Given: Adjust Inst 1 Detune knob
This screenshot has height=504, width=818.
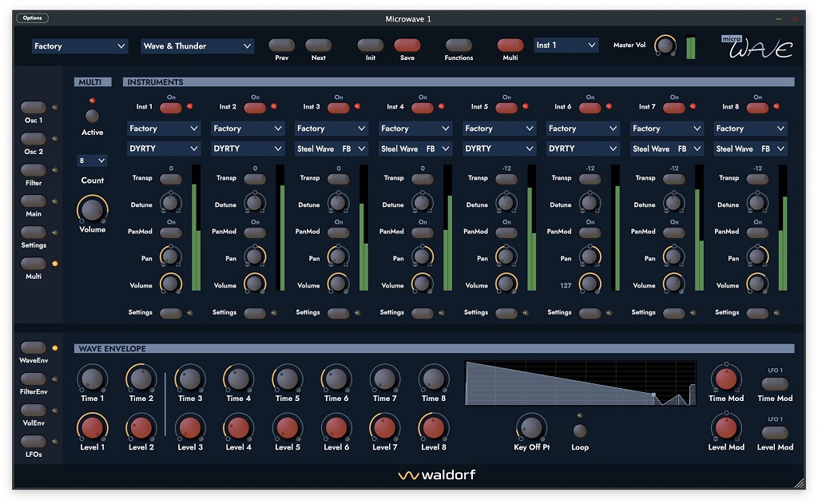Looking at the screenshot, I should point(171,202).
